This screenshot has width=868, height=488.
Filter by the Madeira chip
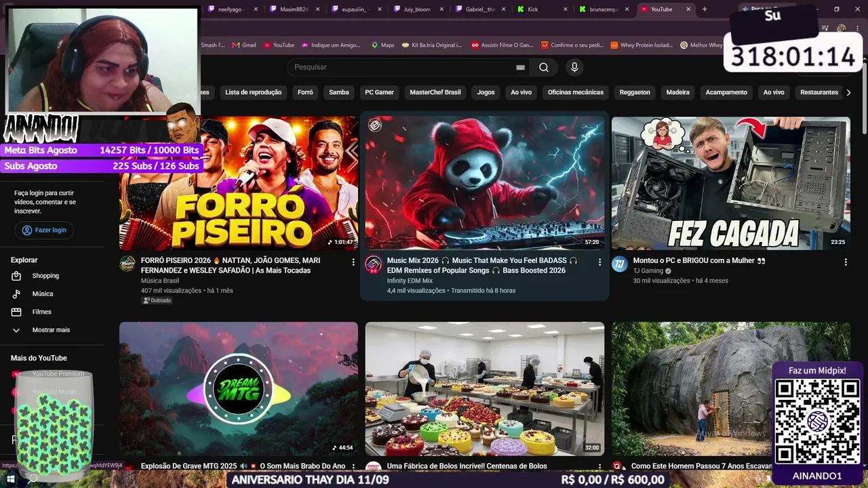point(678,92)
